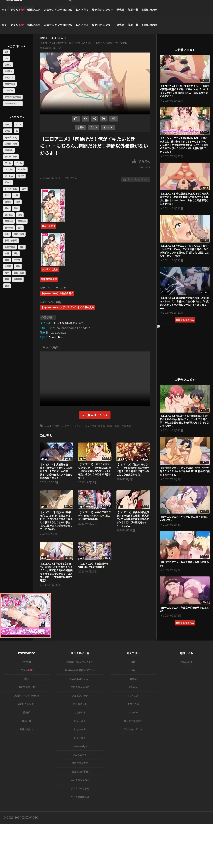
Task: Click the spankbang tag in popular tags
Action: point(11,137)
